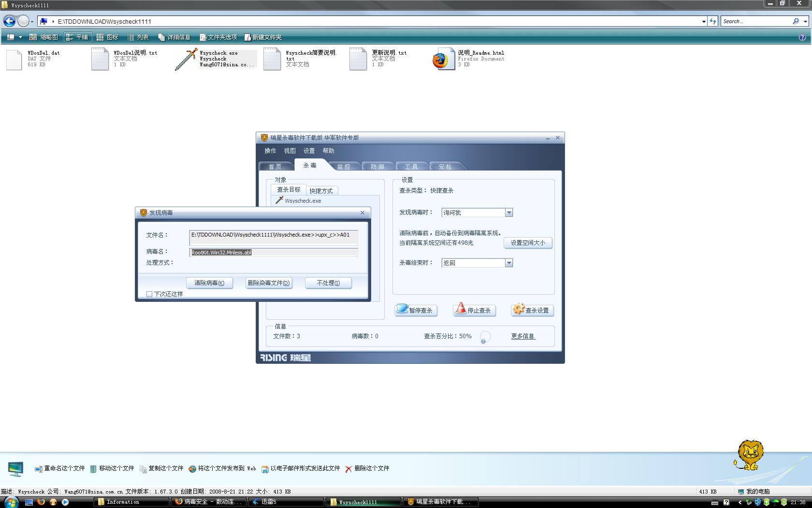
Task: Click the infected file name path field
Action: [274, 237]
